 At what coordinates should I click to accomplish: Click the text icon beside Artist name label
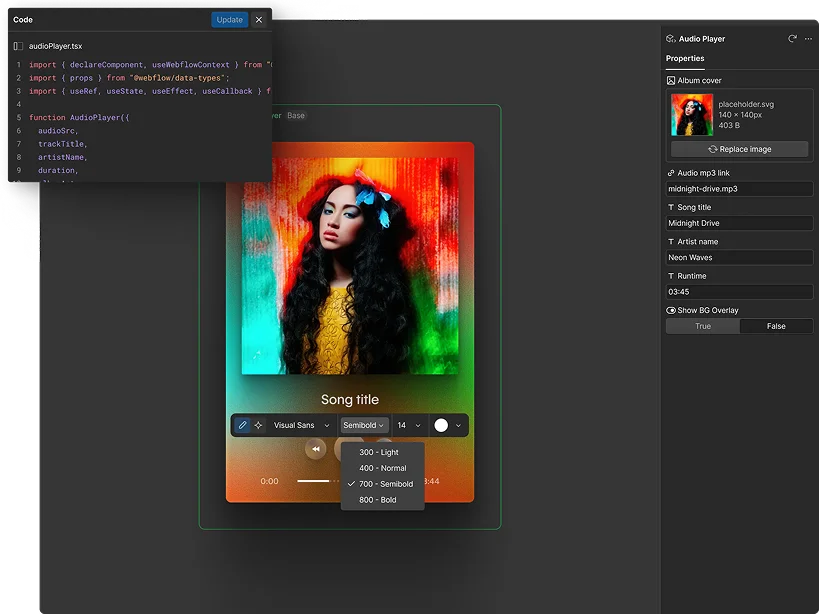click(671, 242)
